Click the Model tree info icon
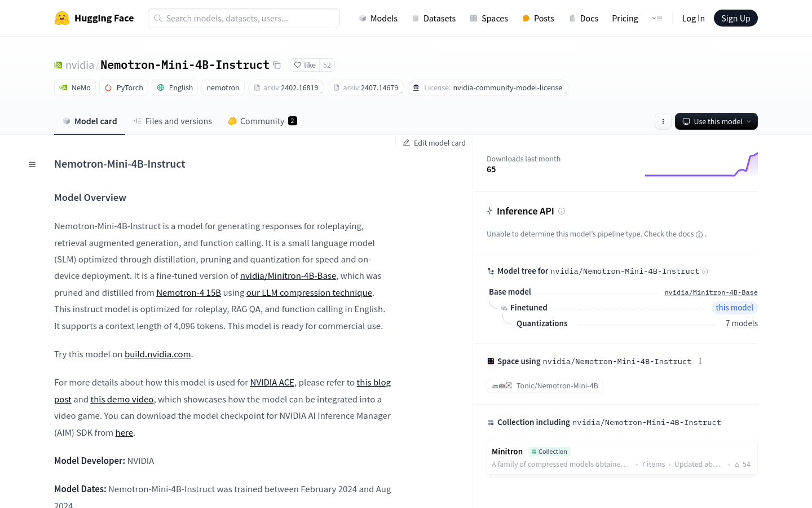The image size is (812, 508). (x=705, y=271)
